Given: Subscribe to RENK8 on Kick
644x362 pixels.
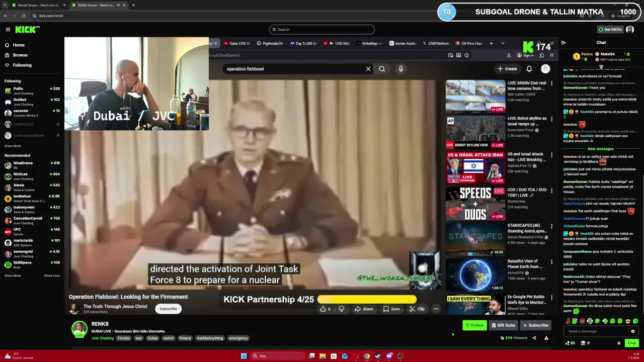Looking at the screenshot, I should 535,325.
